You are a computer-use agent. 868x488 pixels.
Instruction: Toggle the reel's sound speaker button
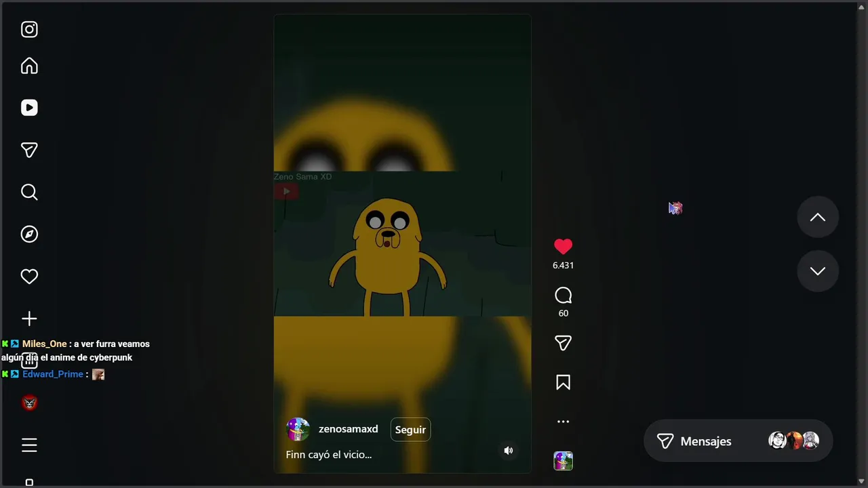coord(509,451)
